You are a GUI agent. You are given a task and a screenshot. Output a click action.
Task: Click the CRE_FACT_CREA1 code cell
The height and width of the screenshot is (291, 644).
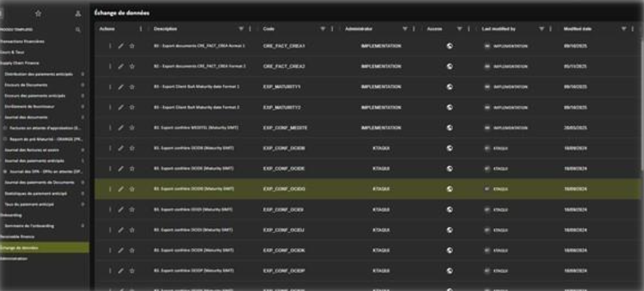(x=284, y=46)
